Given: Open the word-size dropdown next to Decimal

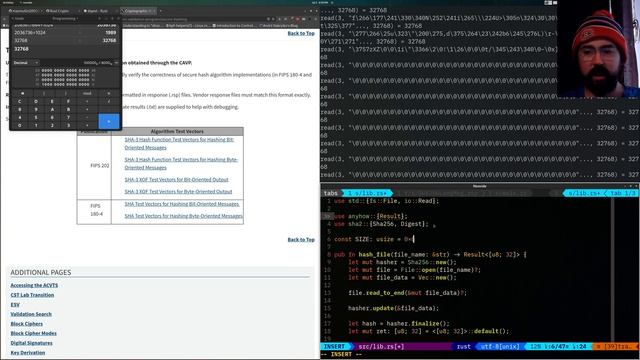Looking at the screenshot, I should (x=100, y=63).
